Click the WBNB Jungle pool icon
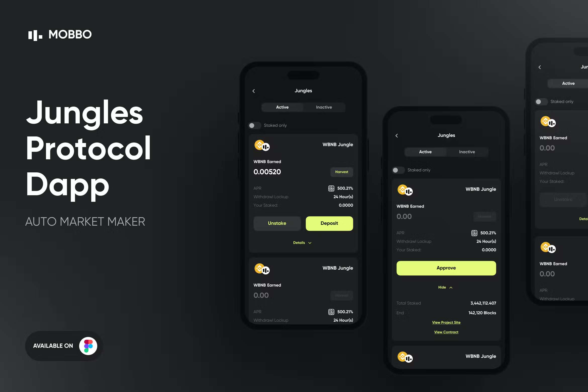The height and width of the screenshot is (392, 588). pos(262,145)
